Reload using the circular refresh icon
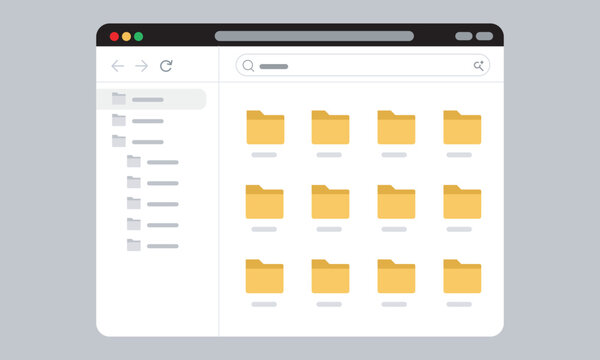 [x=166, y=66]
